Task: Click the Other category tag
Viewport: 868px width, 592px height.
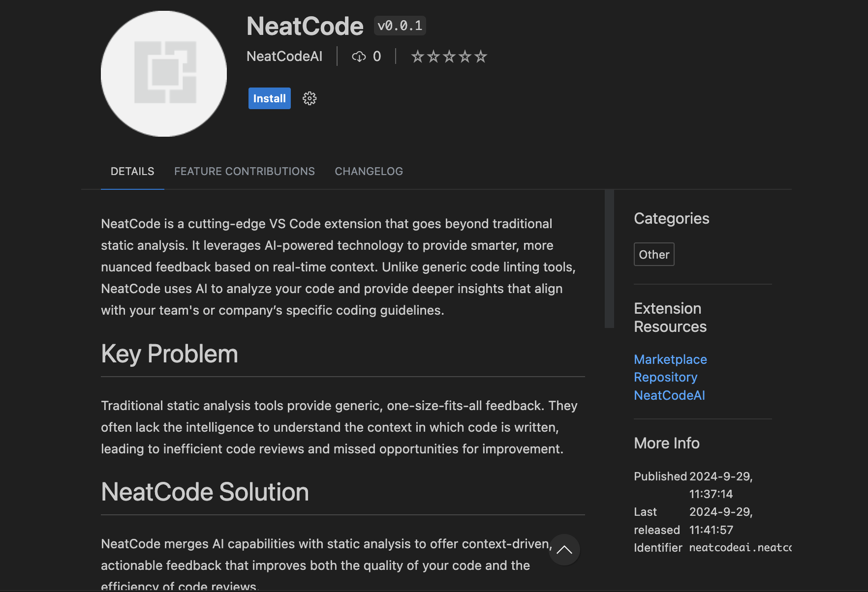Action: coord(654,254)
